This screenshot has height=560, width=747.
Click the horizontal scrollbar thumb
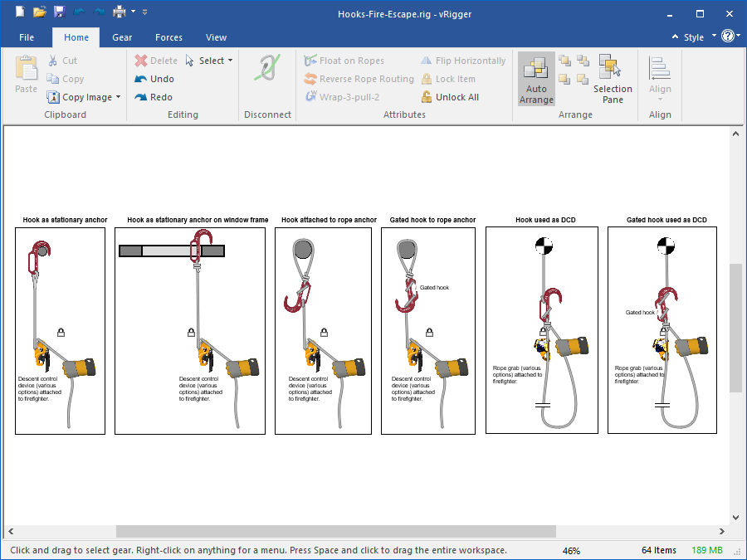[335, 531]
